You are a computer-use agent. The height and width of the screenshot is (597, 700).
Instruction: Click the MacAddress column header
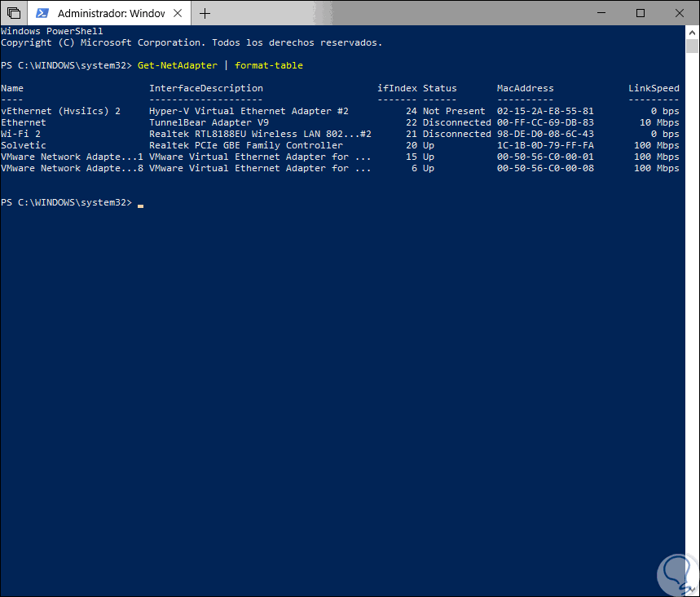(x=526, y=88)
